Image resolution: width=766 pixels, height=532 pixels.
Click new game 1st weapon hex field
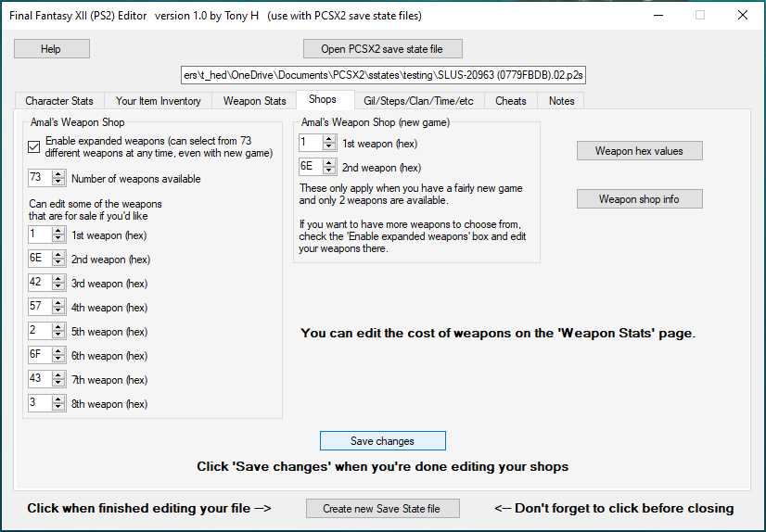point(312,143)
